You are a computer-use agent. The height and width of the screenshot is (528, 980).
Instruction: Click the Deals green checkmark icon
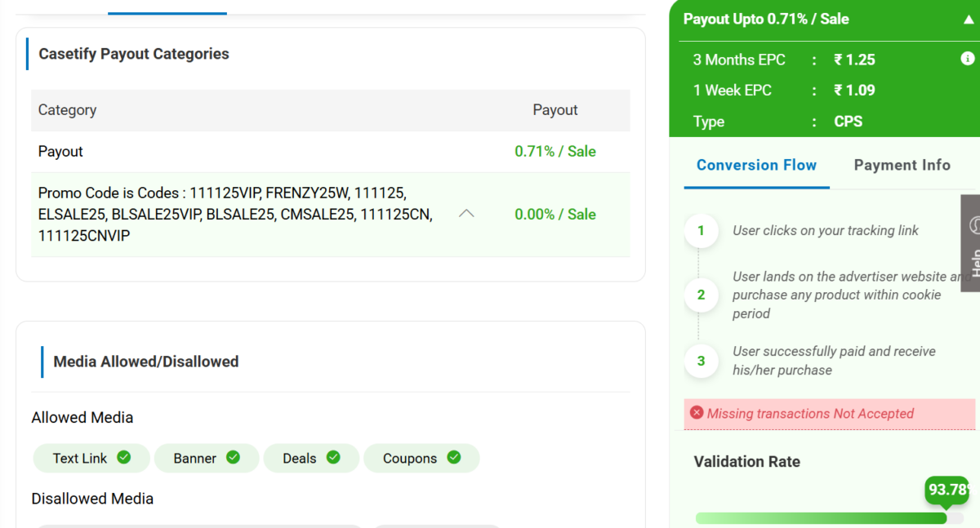(333, 458)
